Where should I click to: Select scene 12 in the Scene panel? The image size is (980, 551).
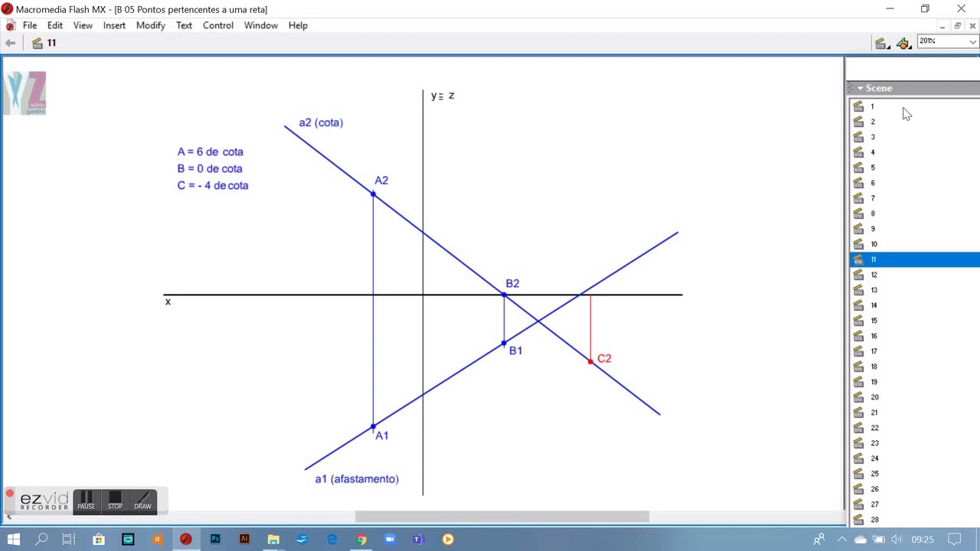point(915,275)
